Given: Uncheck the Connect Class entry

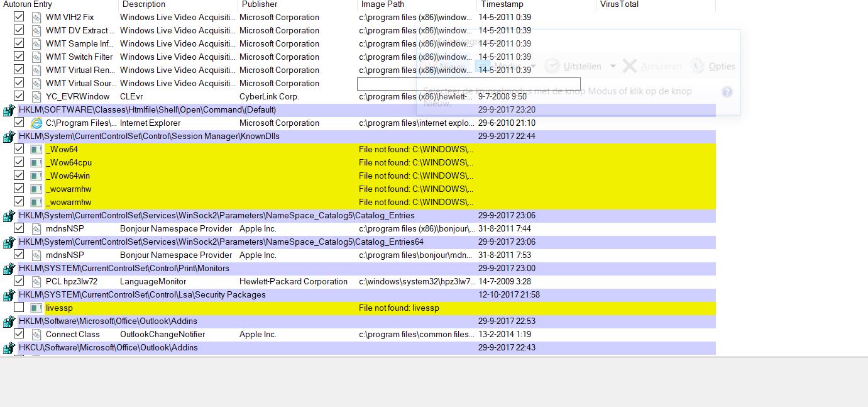Looking at the screenshot, I should pyautogui.click(x=19, y=333).
